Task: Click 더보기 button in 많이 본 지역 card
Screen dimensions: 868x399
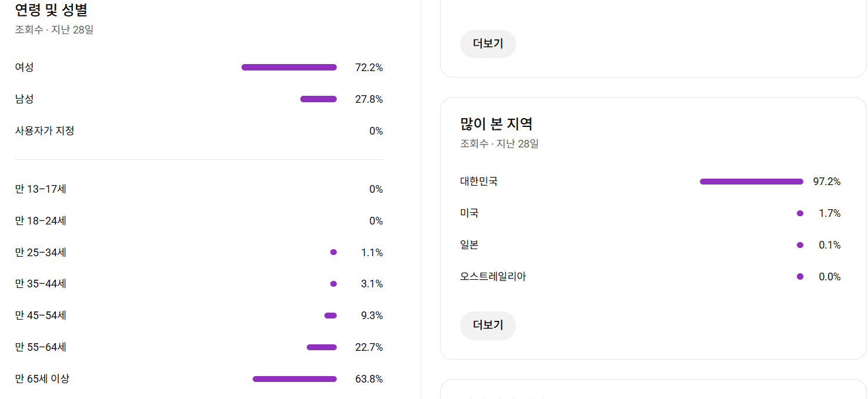Action: point(488,326)
